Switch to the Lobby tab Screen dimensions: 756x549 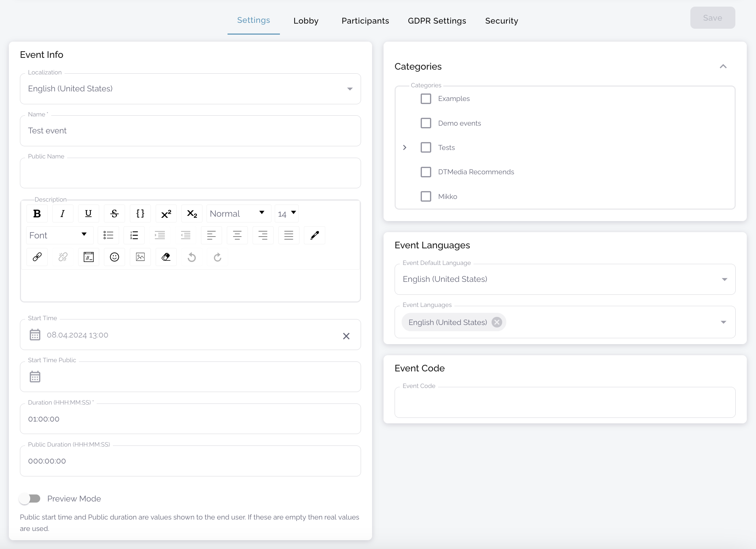[306, 21]
